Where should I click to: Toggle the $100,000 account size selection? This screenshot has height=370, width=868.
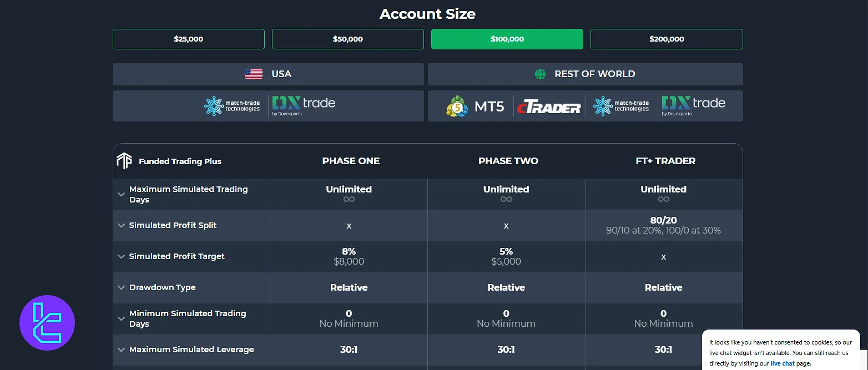coord(507,39)
